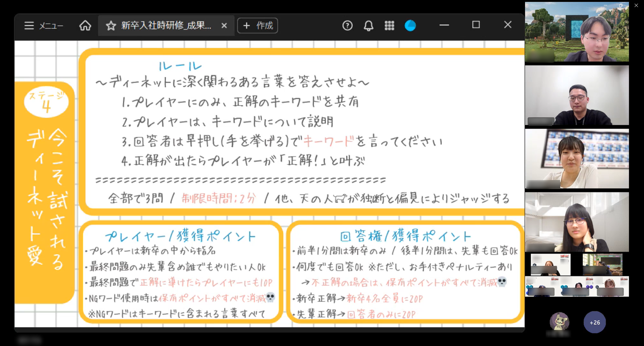This screenshot has height=346, width=644.
Task: Show the +26 additional participants
Action: 595,322
